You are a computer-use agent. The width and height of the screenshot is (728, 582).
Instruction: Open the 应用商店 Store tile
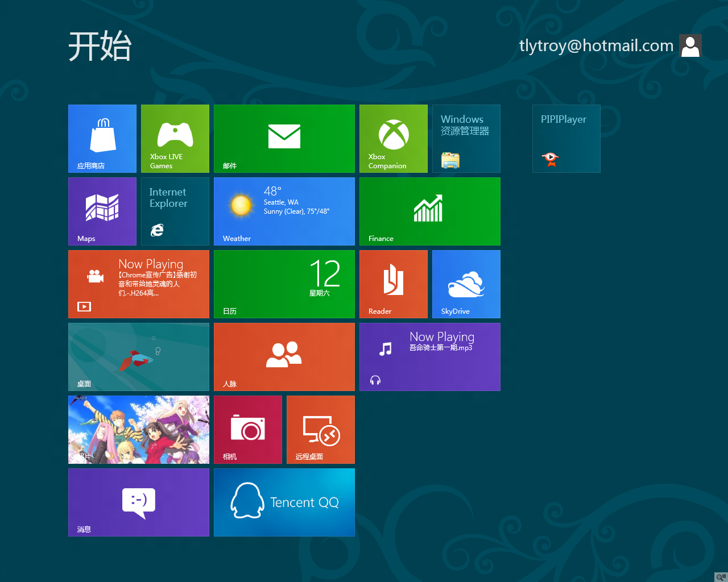102,139
